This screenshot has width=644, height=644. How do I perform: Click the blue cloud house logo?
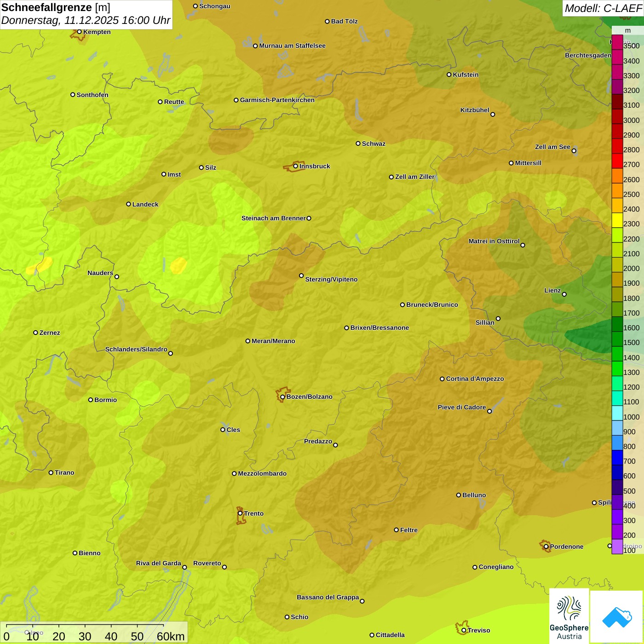[x=616, y=617]
